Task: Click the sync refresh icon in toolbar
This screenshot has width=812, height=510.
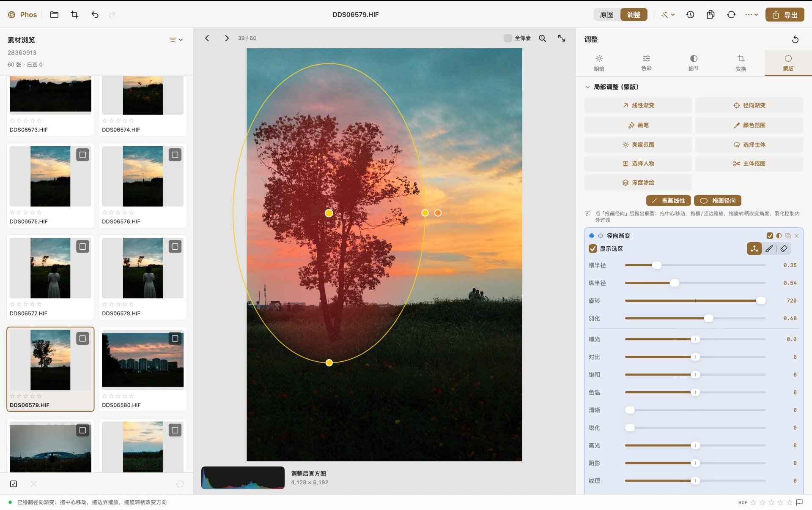Action: [x=731, y=15]
